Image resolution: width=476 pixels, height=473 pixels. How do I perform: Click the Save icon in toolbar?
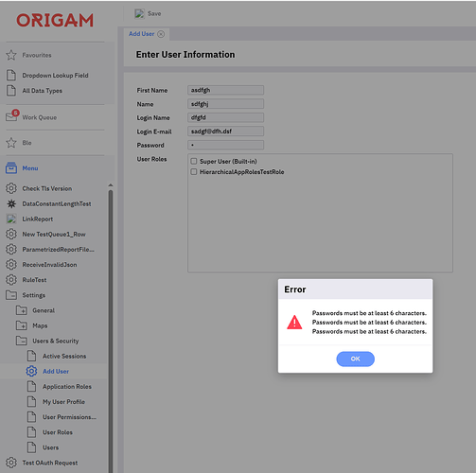point(139,13)
